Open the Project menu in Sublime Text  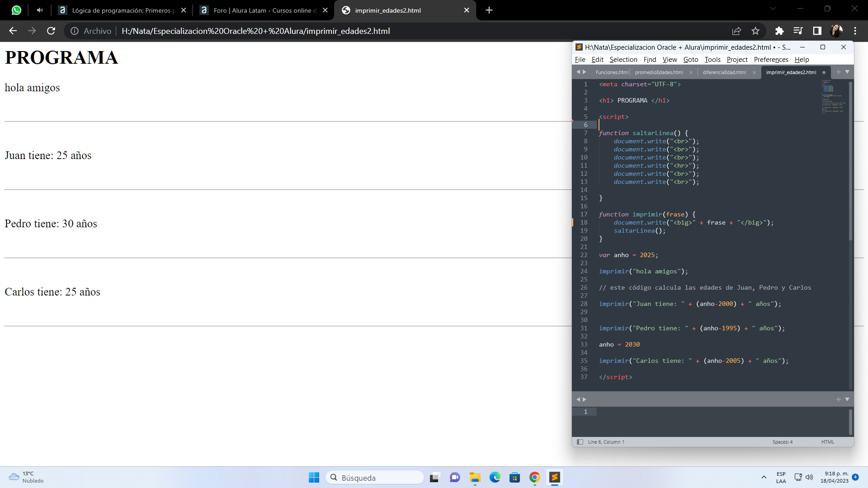click(737, 60)
